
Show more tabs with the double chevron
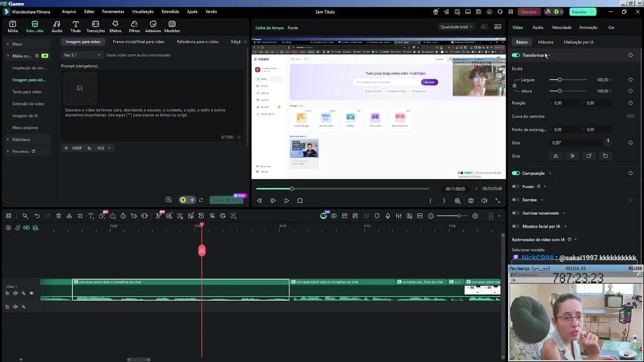pyautogui.click(x=246, y=42)
